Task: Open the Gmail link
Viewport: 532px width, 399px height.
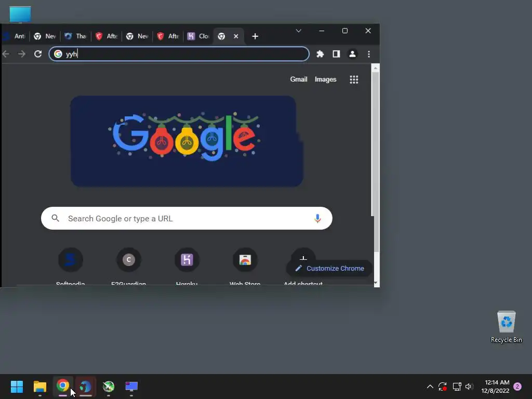Action: coord(299,79)
